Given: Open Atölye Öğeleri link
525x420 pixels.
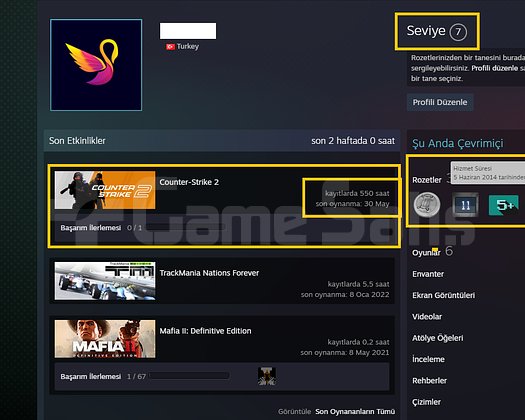Looking at the screenshot, I should [x=438, y=338].
